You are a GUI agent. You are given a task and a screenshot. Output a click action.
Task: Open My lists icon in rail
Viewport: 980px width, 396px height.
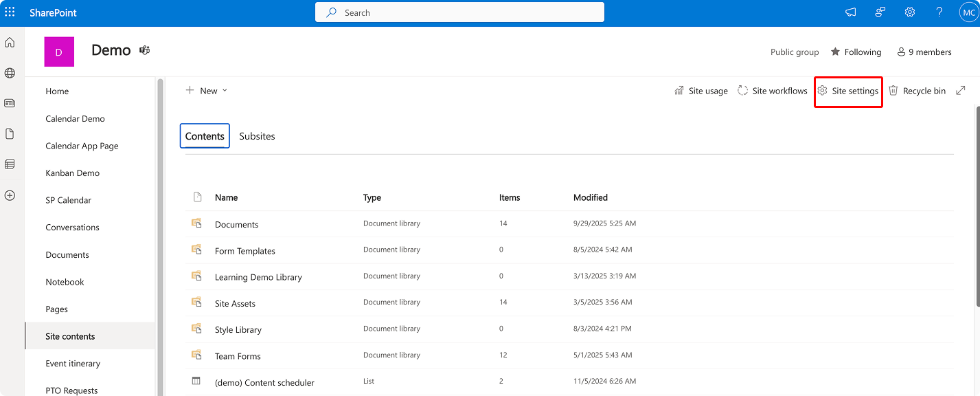coord(10,164)
